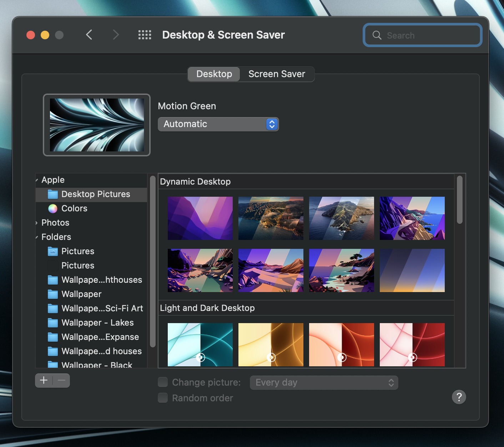Collapse the Folders disclosure triangle

(37, 237)
